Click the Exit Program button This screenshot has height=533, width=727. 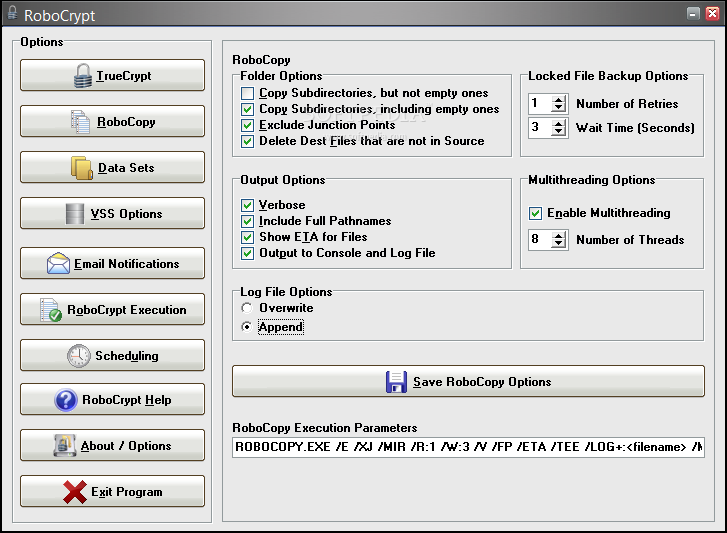[x=112, y=491]
